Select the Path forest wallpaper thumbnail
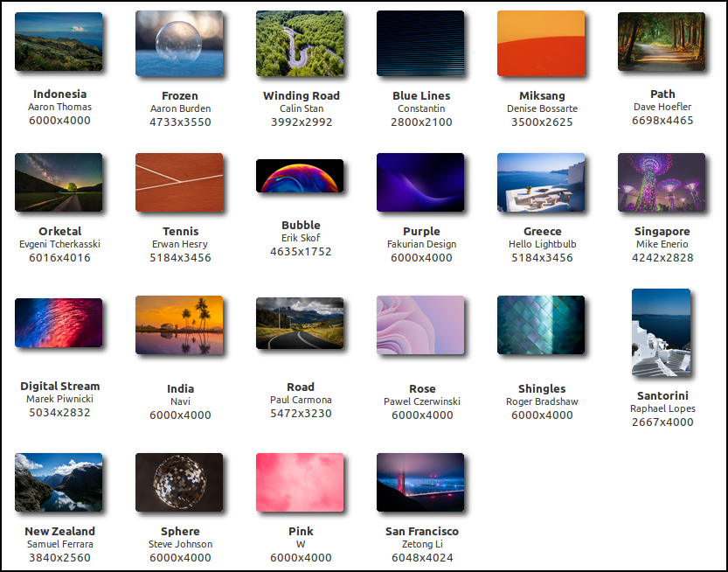The width and height of the screenshot is (728, 572). point(662,41)
